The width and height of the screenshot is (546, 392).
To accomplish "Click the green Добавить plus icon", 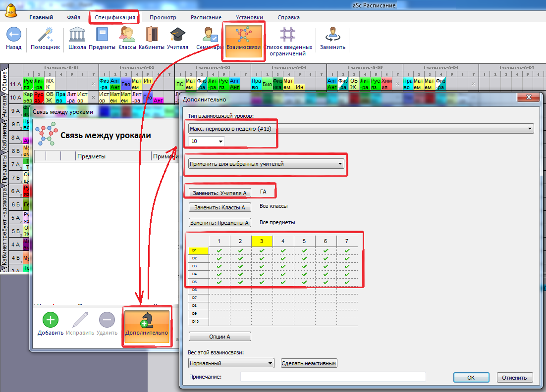I will 51,320.
